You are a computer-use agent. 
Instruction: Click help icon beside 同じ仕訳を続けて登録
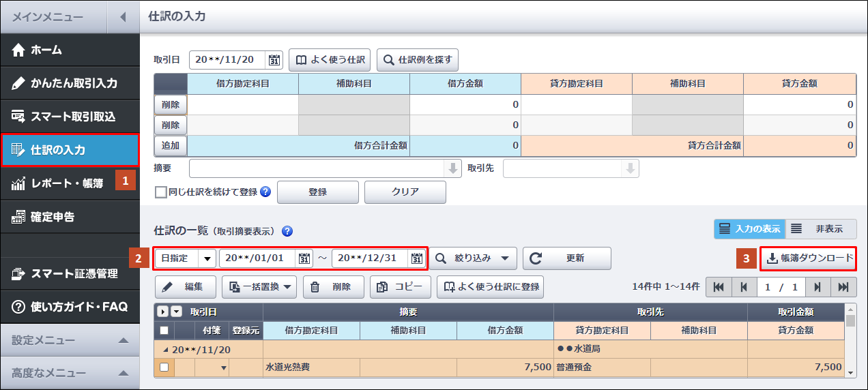[265, 192]
